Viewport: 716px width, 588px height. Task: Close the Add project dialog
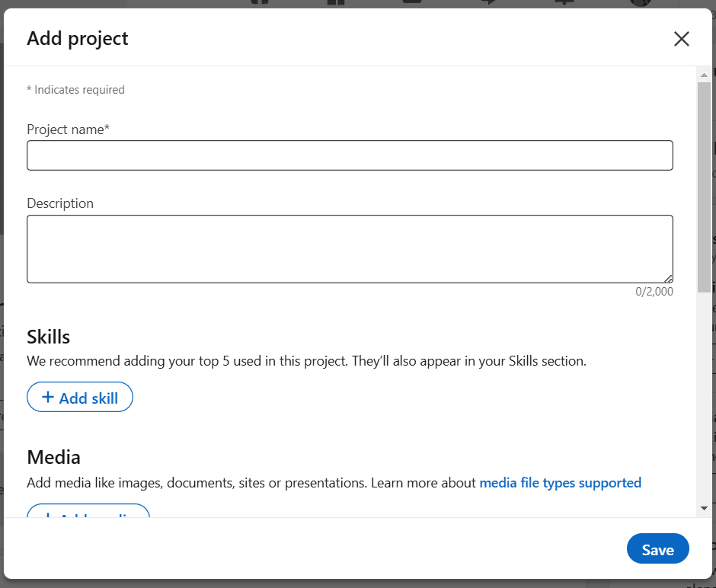pyautogui.click(x=681, y=39)
